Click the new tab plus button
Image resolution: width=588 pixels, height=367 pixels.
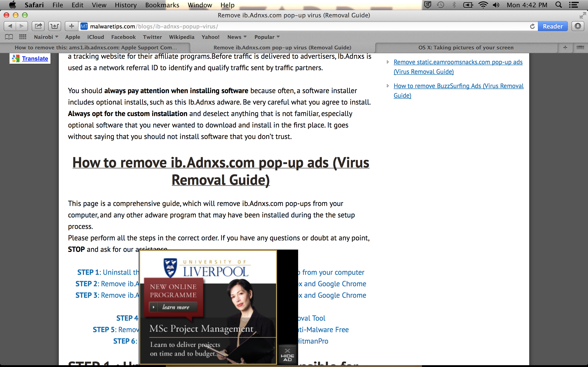(565, 47)
